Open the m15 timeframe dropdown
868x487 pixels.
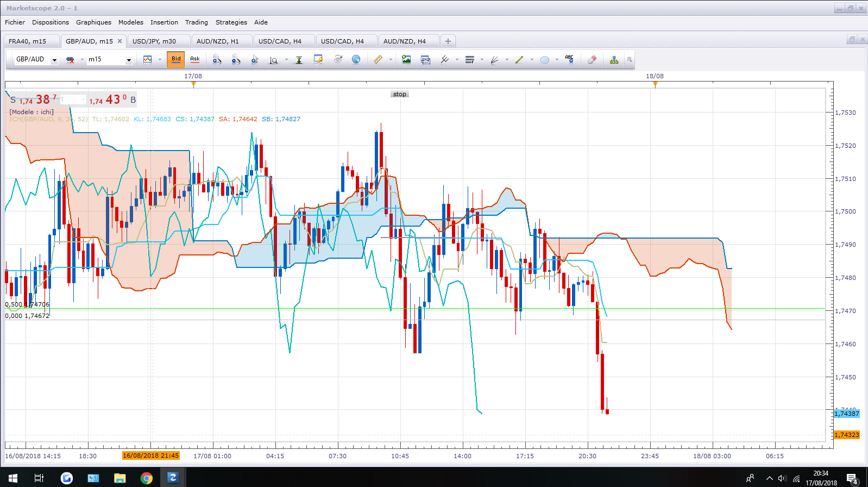point(129,60)
